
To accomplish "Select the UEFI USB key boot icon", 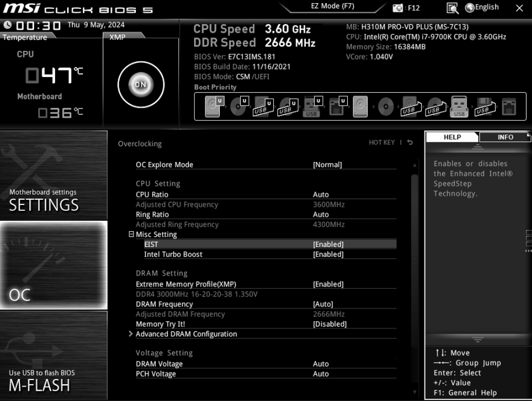I will coord(313,107).
